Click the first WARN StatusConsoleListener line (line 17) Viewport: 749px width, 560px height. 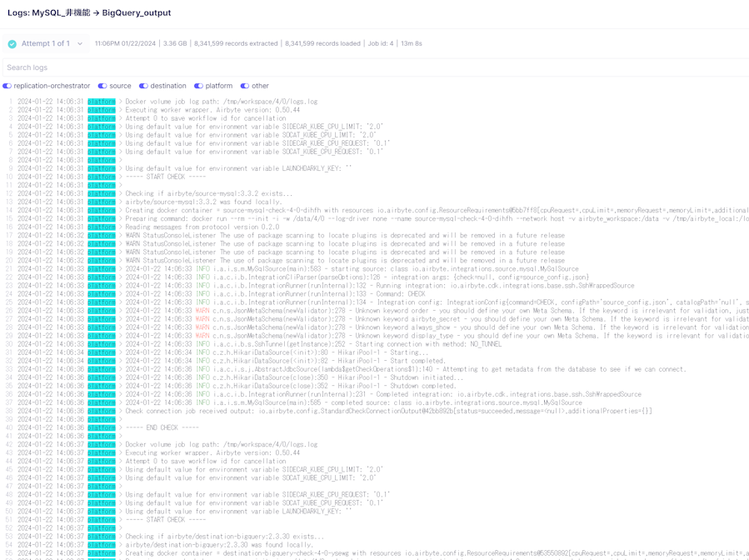(x=345, y=236)
